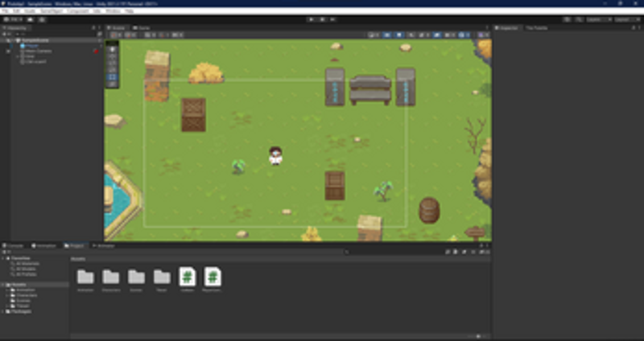The width and height of the screenshot is (644, 341).
Task: Open the Inspector panel options menu
Action: coord(639,28)
